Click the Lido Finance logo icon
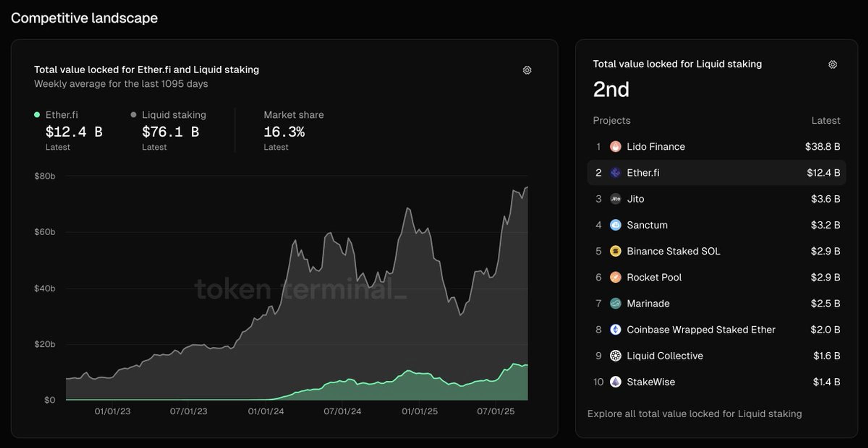This screenshot has height=448, width=868. (x=615, y=147)
